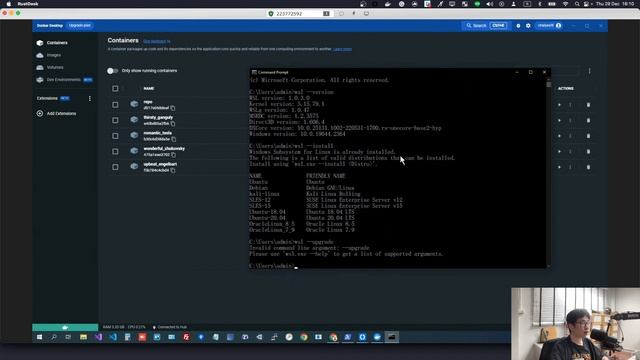
Task: Start the wonderful_shakovsky container
Action: [x=559, y=151]
